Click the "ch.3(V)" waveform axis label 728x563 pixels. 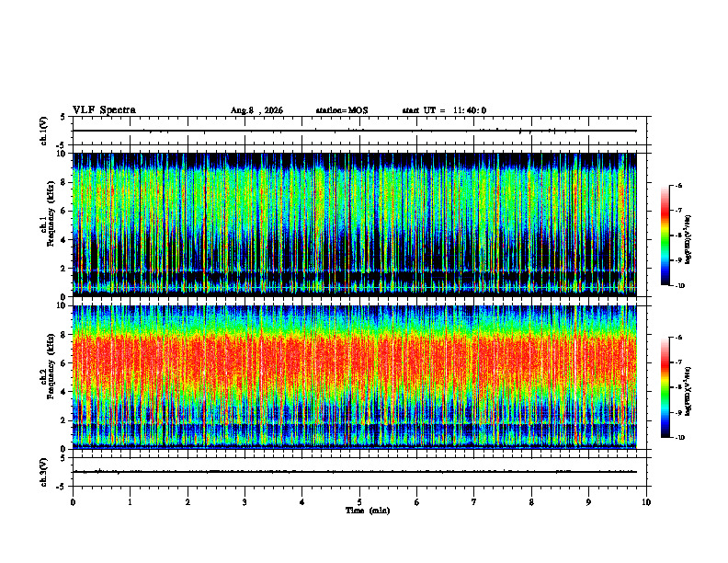(x=44, y=473)
